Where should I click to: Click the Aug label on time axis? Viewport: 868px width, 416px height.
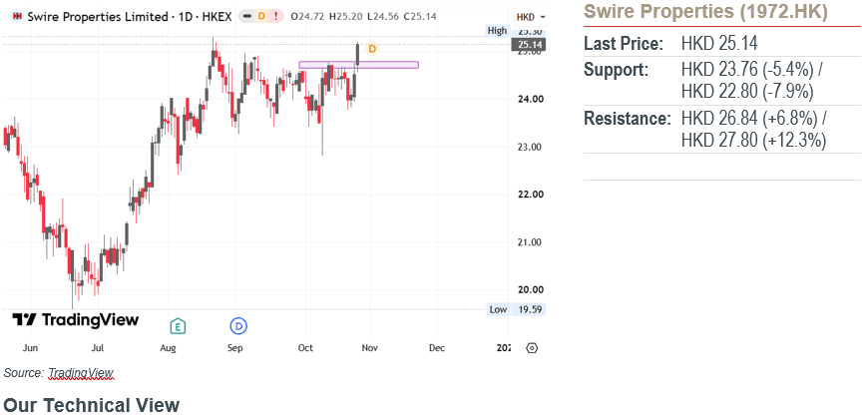point(168,348)
